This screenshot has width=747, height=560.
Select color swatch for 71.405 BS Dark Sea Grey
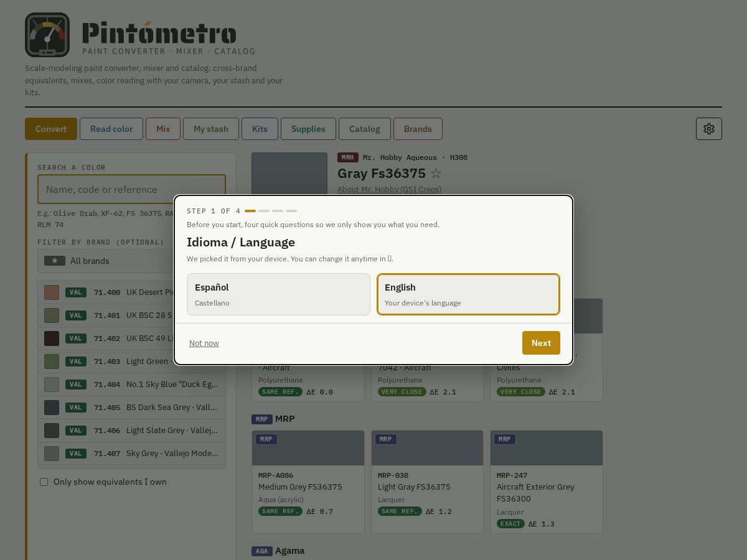[52, 408]
